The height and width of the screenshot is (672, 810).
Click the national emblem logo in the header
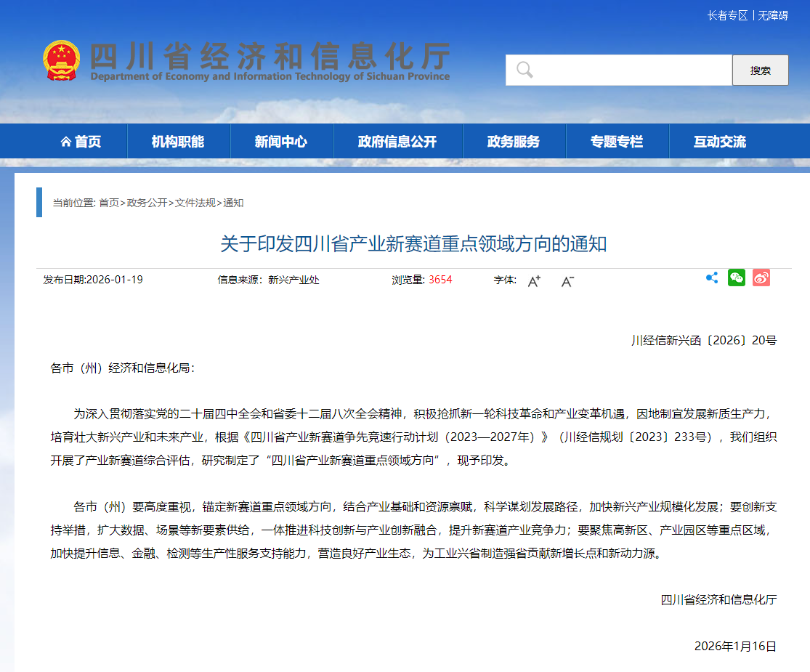[62, 60]
